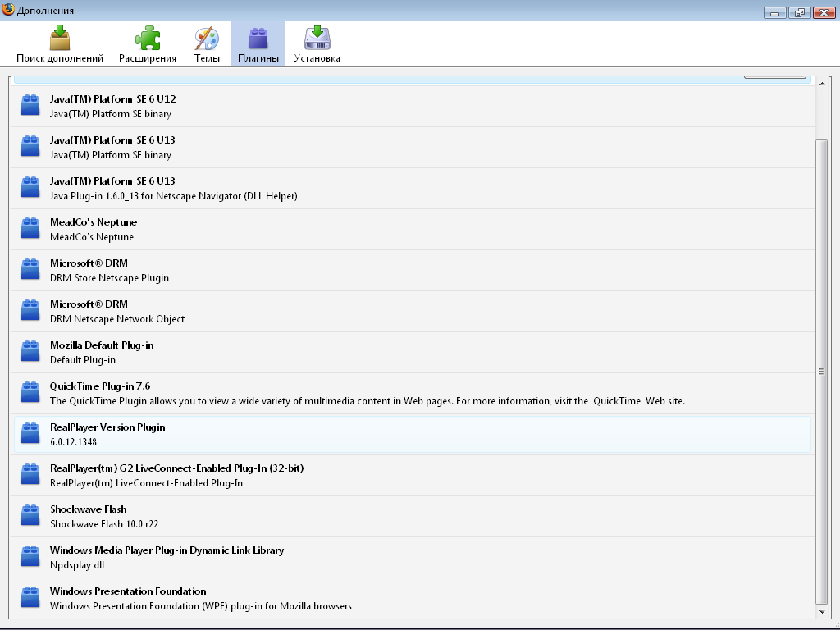Switch to the Расширения extensions tab
The image size is (840, 630).
click(x=148, y=44)
